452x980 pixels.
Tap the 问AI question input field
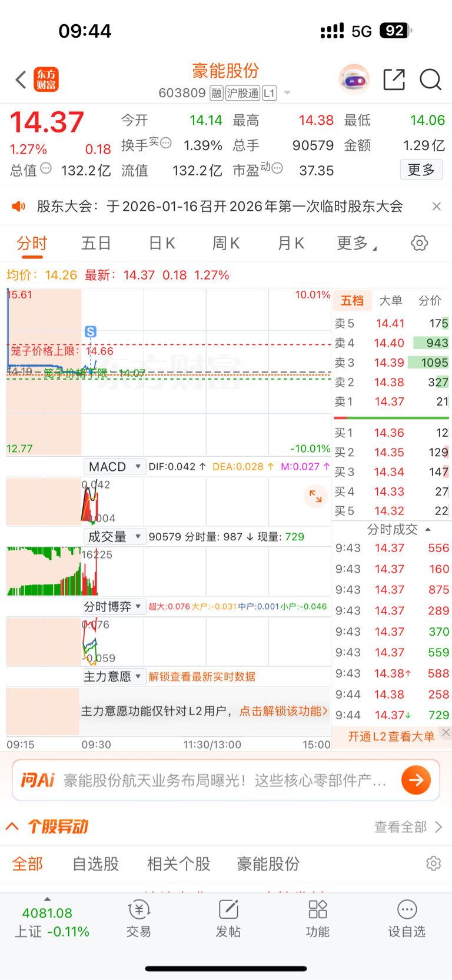pyautogui.click(x=226, y=780)
